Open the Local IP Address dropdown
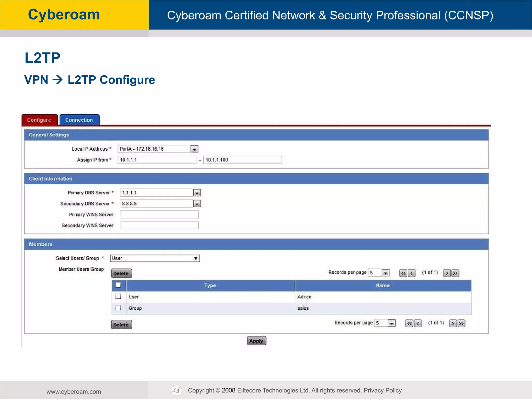 tap(194, 149)
